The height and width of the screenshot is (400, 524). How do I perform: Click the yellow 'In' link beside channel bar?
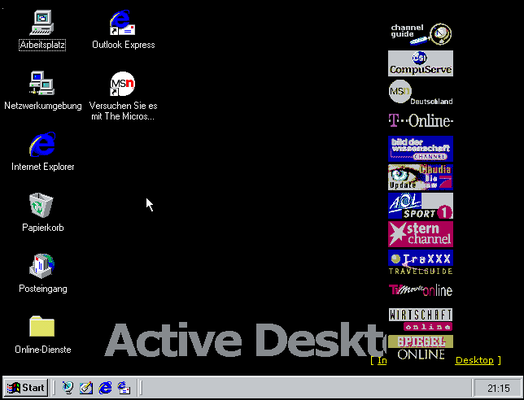pos(382,360)
